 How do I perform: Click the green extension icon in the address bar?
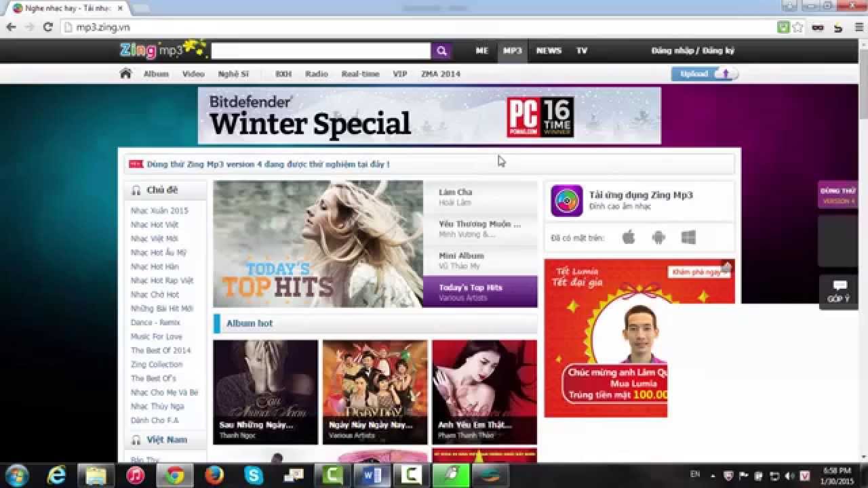point(783,27)
